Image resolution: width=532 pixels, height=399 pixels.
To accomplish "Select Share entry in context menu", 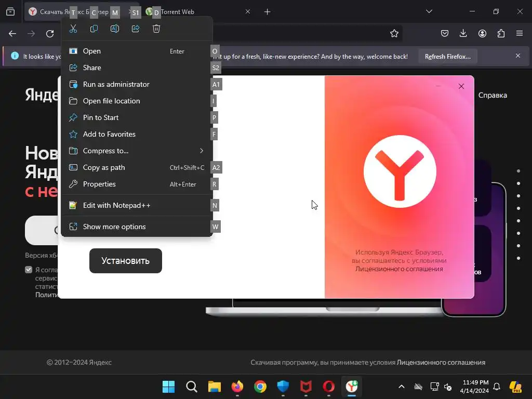I will coord(137,68).
